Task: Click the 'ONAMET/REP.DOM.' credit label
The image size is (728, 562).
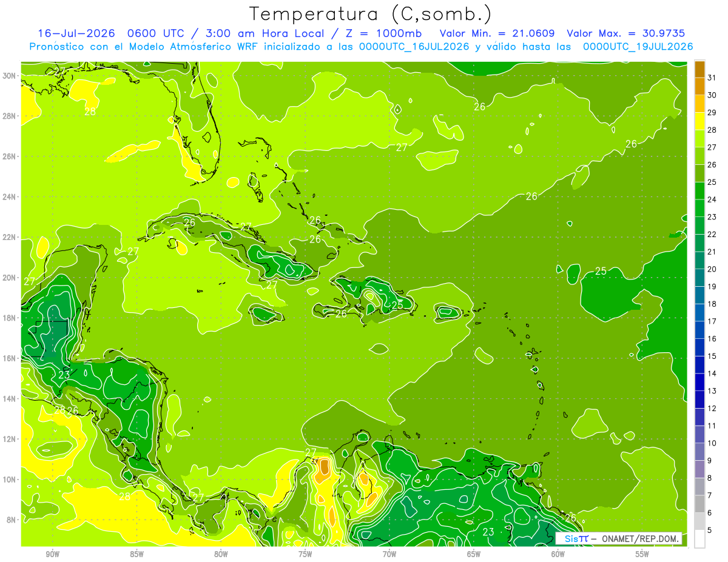Action: [x=641, y=539]
